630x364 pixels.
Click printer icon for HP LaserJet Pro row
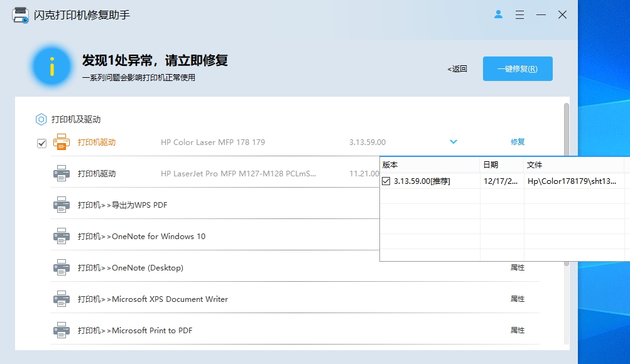(61, 173)
